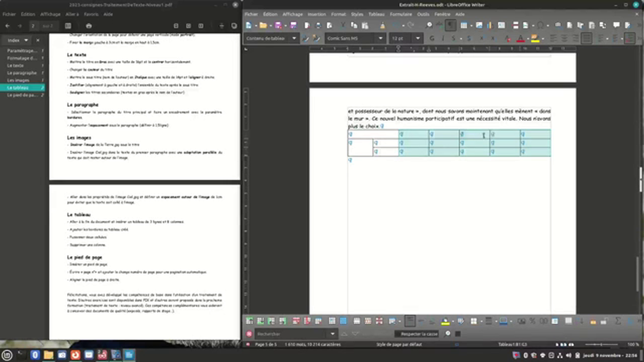Click the Print icon in PDF viewer
644x362 pixels.
(89, 26)
